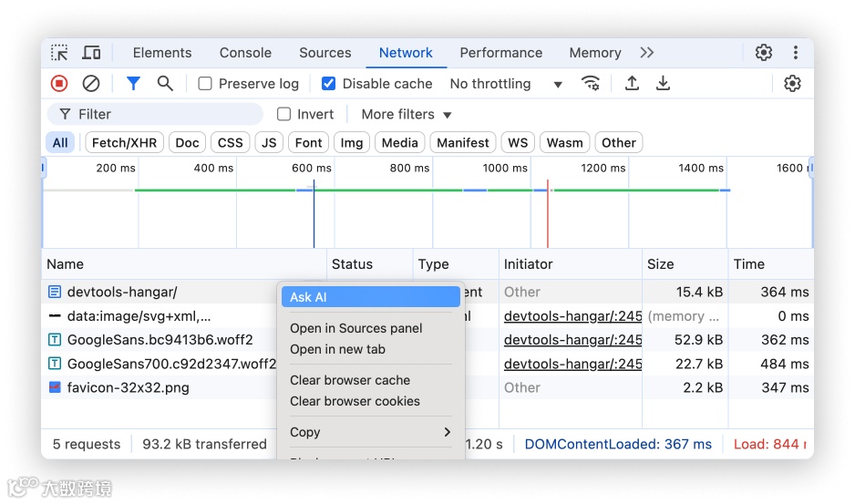
Task: Click the inspect element selector icon
Action: [59, 53]
